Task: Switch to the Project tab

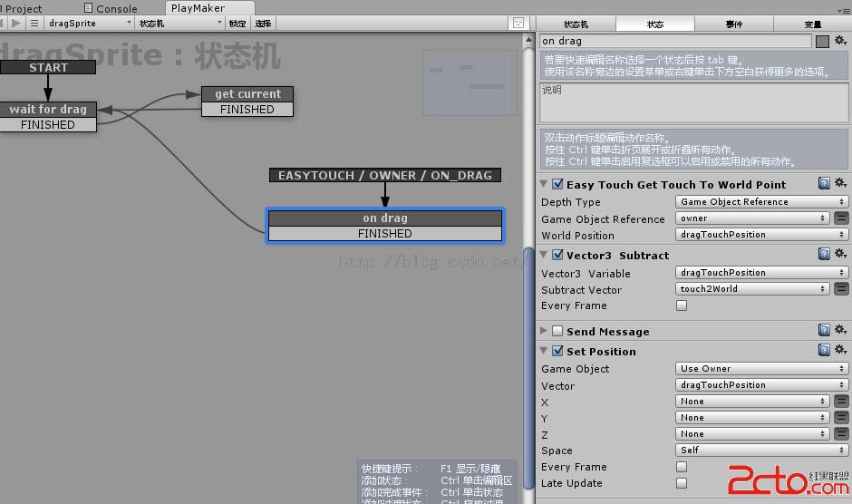Action: (22, 9)
